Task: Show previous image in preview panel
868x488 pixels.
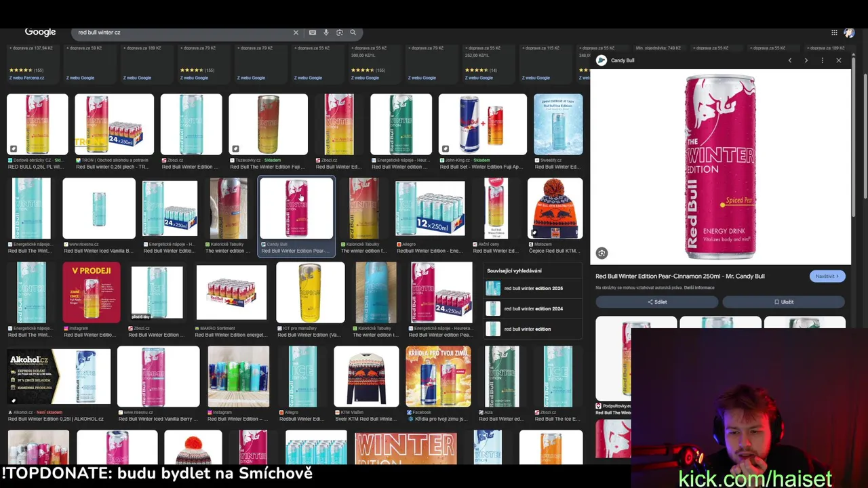Action: (x=789, y=60)
